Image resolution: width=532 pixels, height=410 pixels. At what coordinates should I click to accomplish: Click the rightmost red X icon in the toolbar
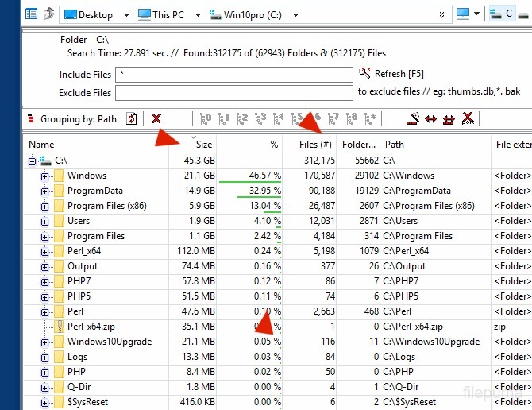[x=468, y=118]
